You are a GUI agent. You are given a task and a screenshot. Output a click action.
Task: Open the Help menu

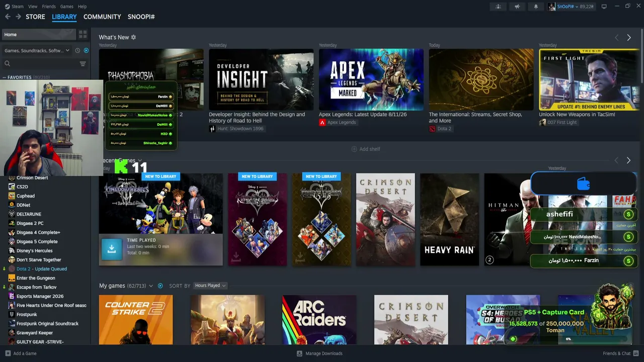[x=83, y=7]
